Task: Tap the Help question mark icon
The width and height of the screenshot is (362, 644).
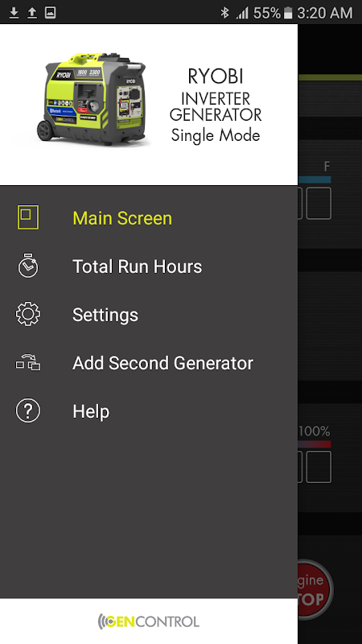Action: tap(28, 411)
